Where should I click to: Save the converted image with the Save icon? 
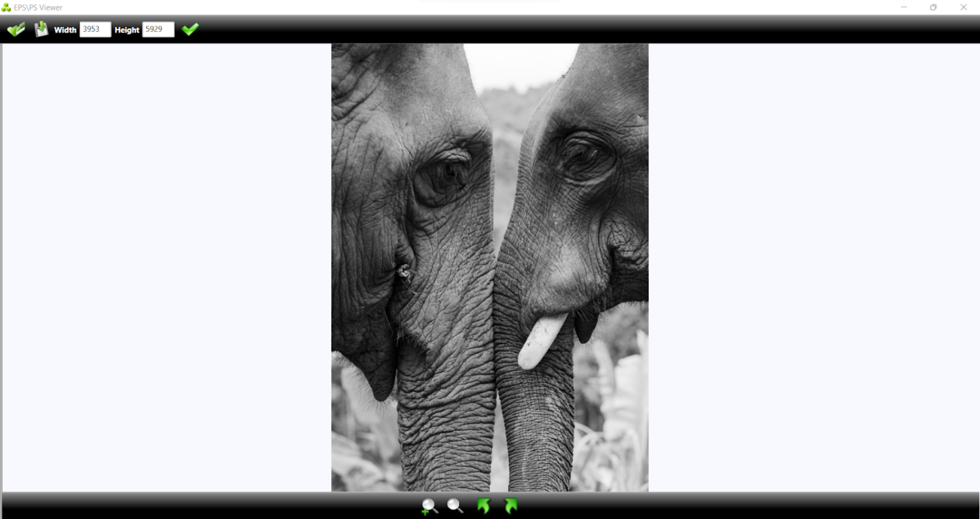click(41, 29)
